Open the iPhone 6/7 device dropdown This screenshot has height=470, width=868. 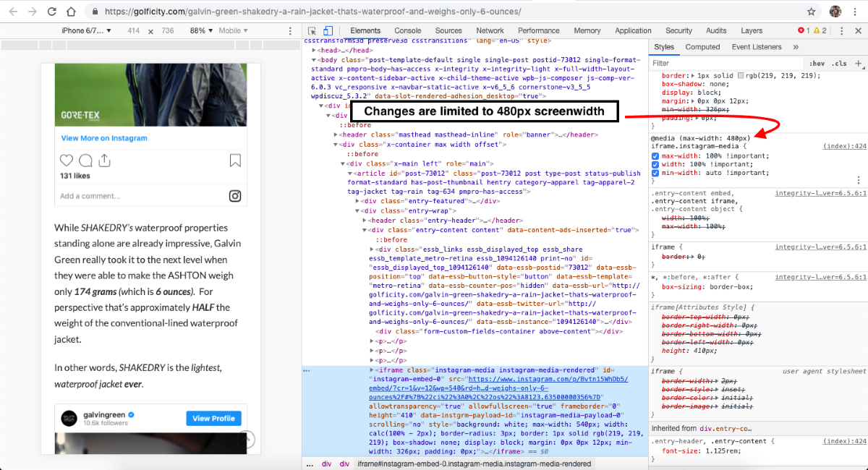87,31
